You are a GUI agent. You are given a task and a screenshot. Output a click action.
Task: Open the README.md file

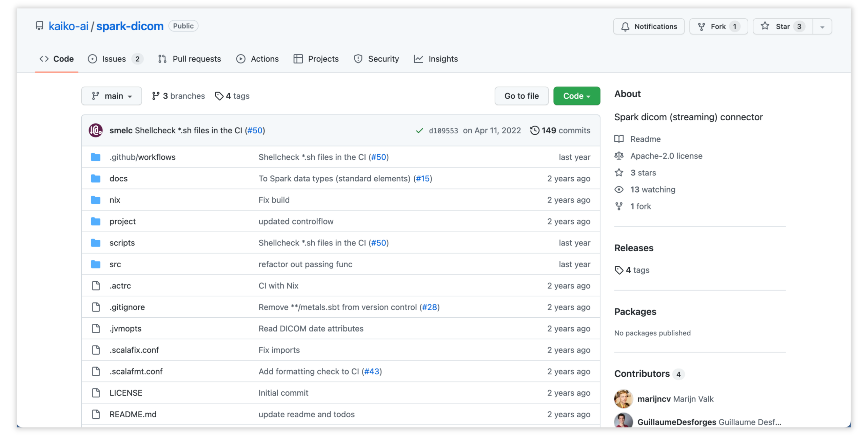(133, 414)
